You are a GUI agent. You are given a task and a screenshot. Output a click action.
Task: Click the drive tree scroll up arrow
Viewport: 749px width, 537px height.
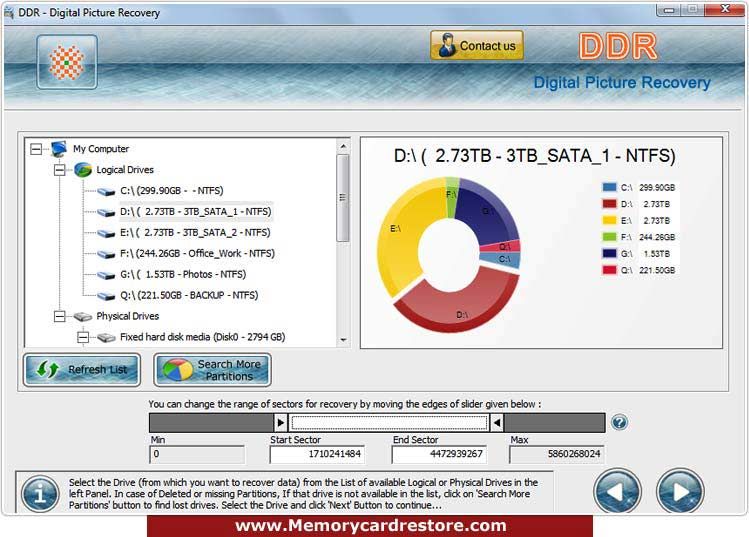pos(343,146)
